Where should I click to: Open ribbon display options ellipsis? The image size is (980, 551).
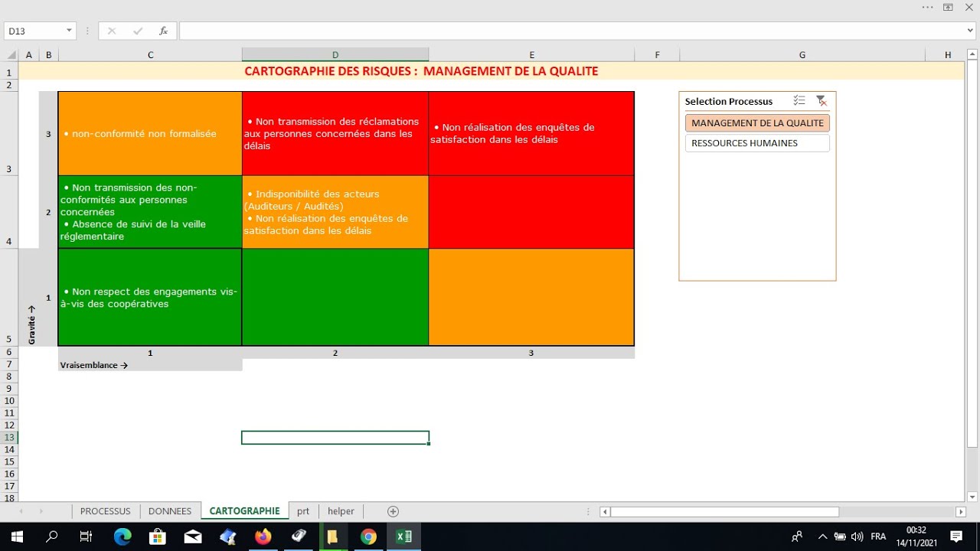pyautogui.click(x=928, y=7)
